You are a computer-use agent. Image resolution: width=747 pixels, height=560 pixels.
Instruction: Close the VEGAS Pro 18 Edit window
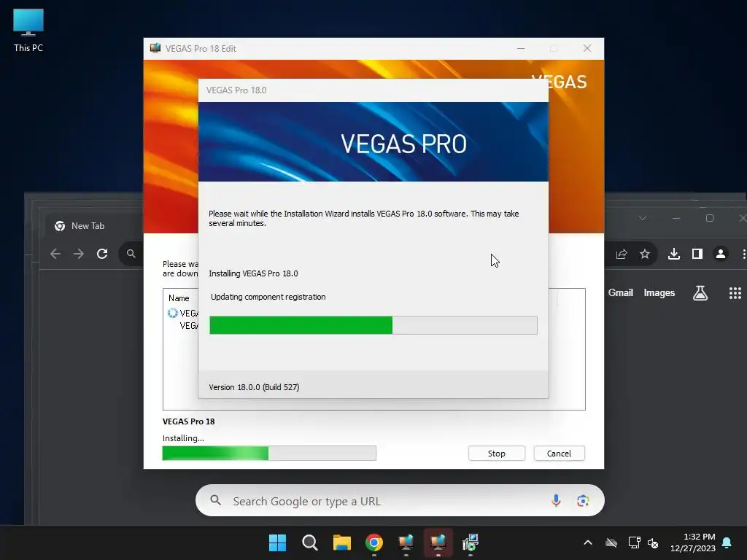pos(587,49)
